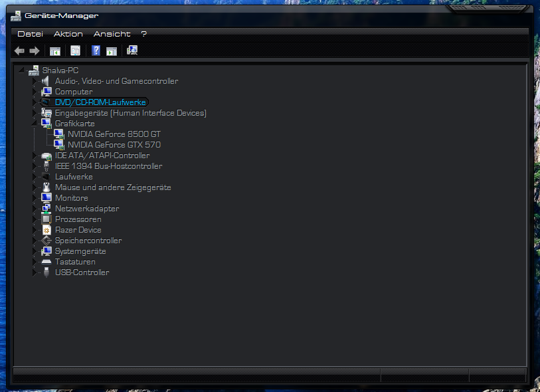The image size is (540, 392).
Task: Expand the USB-Controller category arrow
Action: pyautogui.click(x=34, y=272)
